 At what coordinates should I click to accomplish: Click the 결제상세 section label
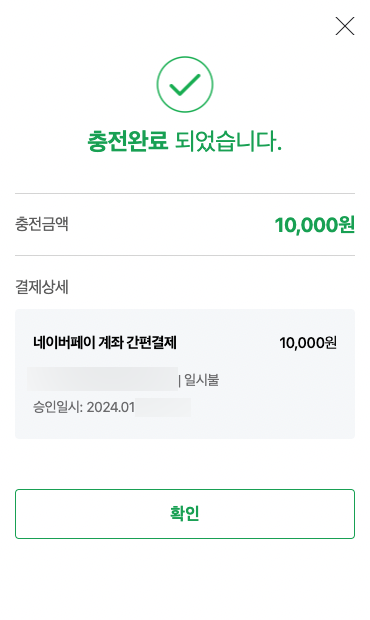(x=42, y=287)
